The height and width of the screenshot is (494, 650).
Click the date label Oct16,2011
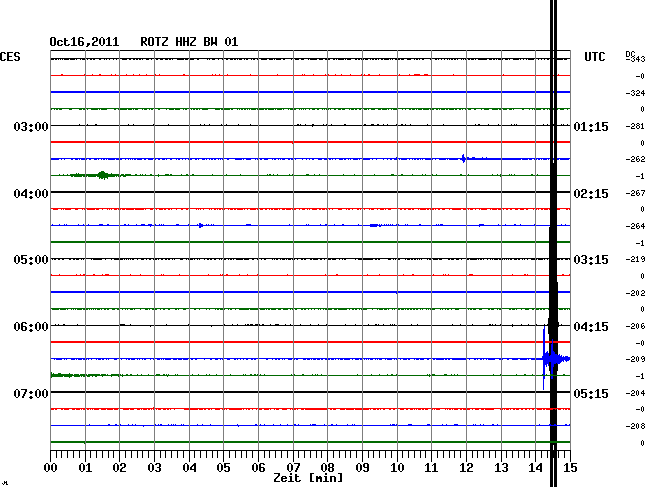[84, 42]
